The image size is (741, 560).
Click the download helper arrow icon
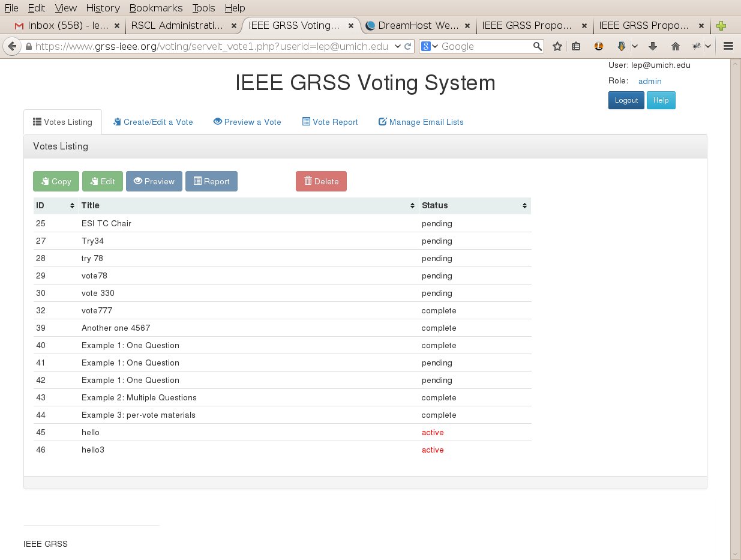[x=622, y=46]
